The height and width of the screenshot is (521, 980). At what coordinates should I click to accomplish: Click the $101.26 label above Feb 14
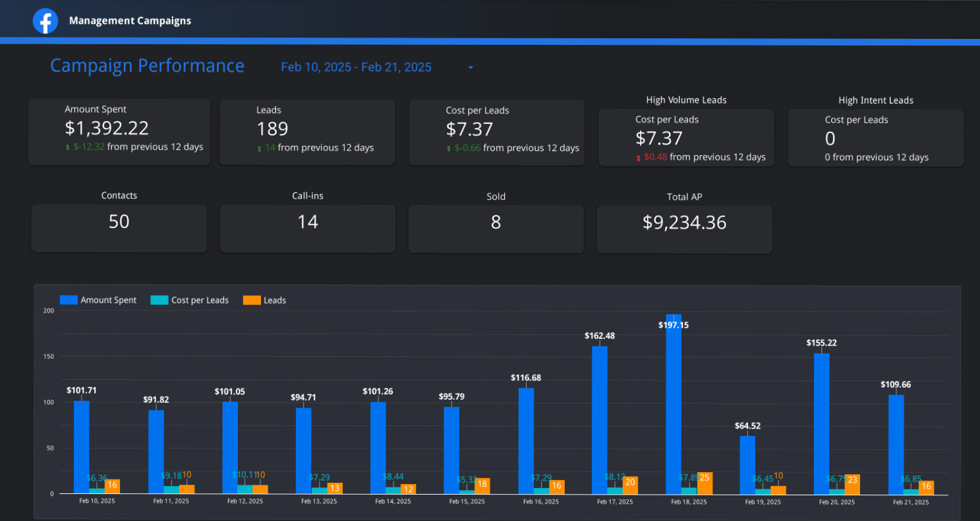(378, 392)
